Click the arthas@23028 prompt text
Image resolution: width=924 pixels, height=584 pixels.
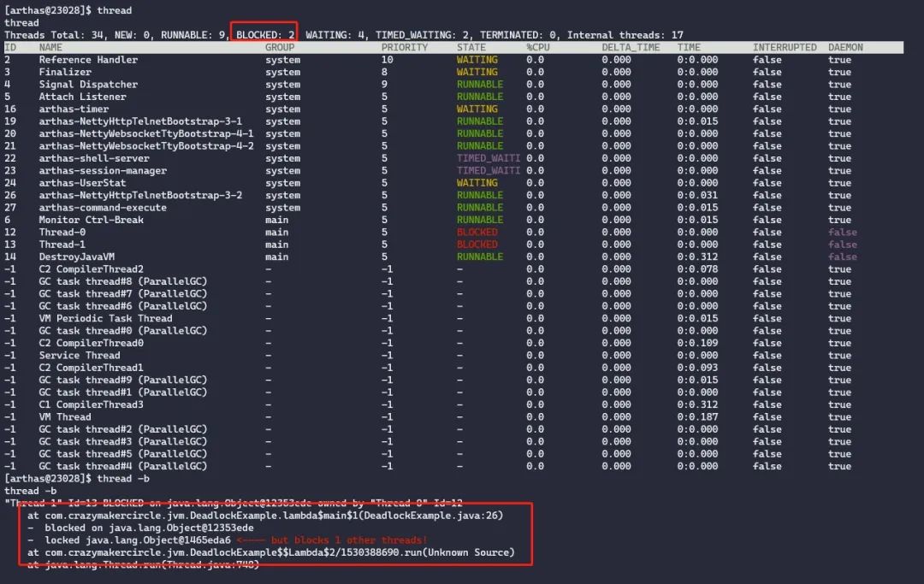coord(41,10)
